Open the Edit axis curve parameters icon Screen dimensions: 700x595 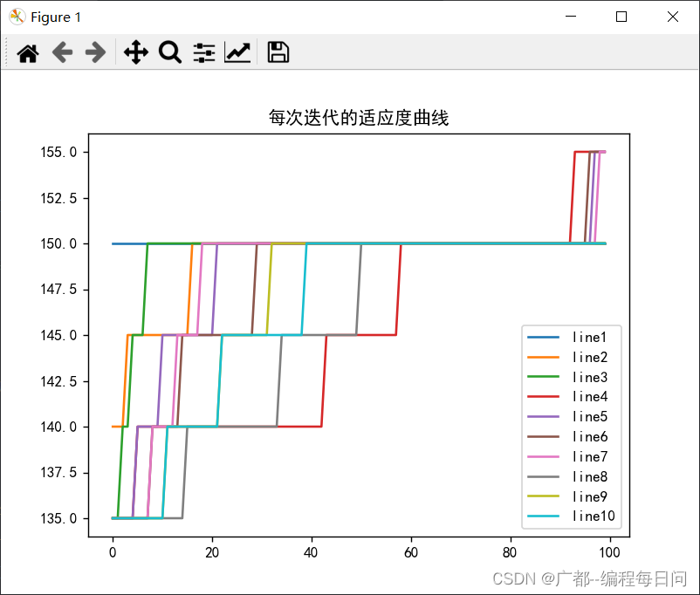coord(237,53)
